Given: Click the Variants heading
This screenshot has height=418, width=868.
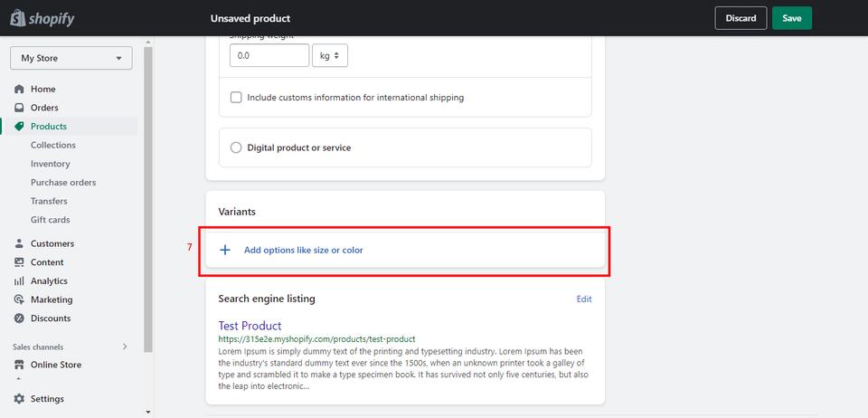Looking at the screenshot, I should [237, 212].
